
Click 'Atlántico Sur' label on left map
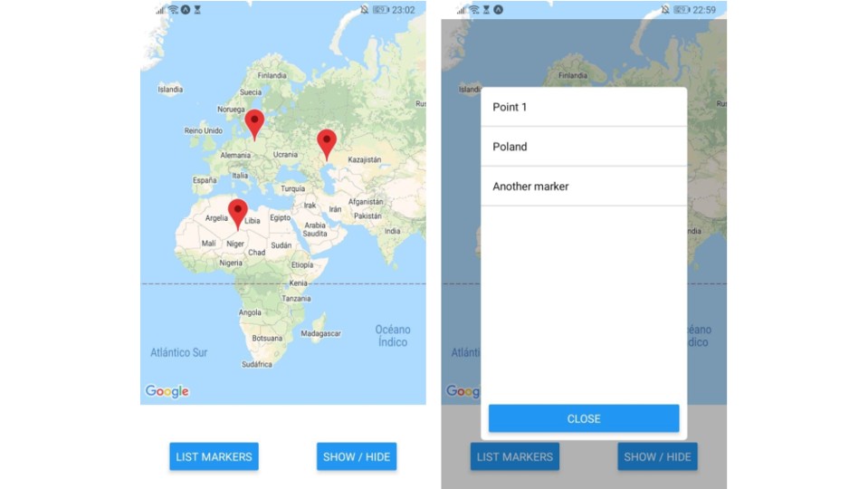pos(179,352)
